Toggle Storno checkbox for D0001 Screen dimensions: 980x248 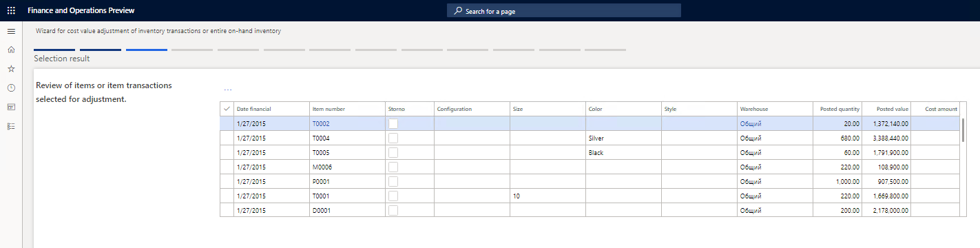click(393, 210)
